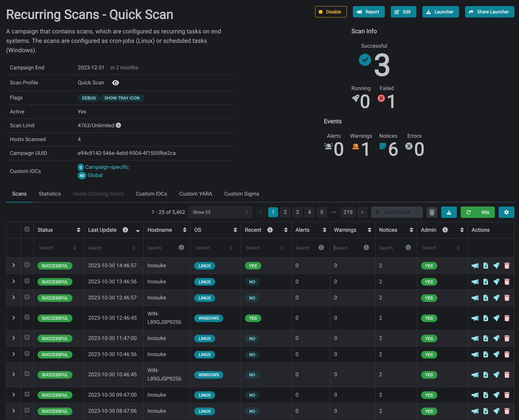Click the eye icon next to Quick Scan profile
Image resolution: width=519 pixels, height=420 pixels.
click(115, 83)
